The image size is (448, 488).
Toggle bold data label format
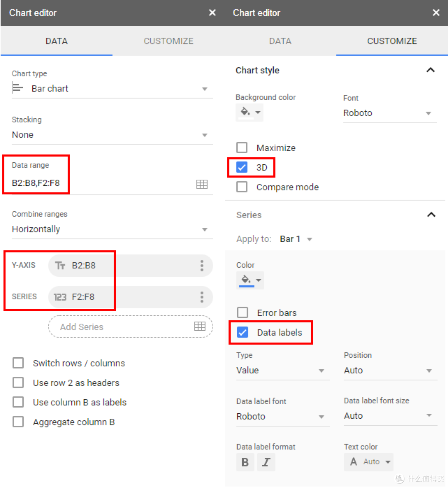(245, 462)
